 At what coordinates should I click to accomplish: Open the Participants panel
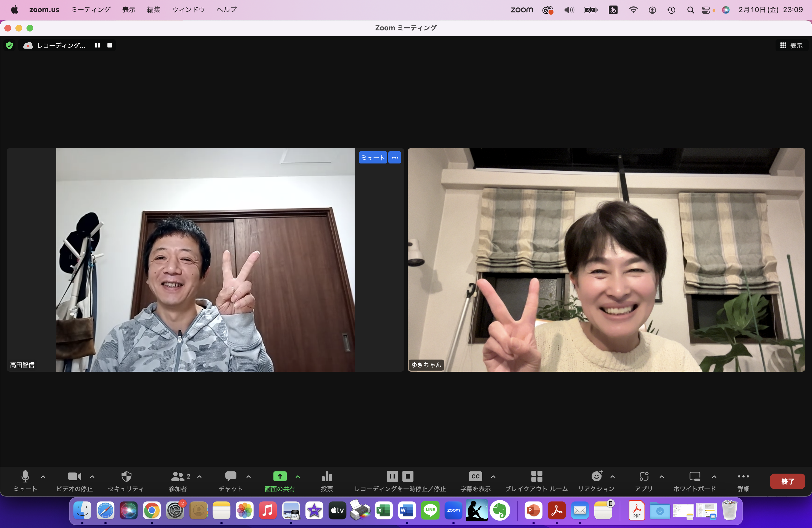click(178, 476)
